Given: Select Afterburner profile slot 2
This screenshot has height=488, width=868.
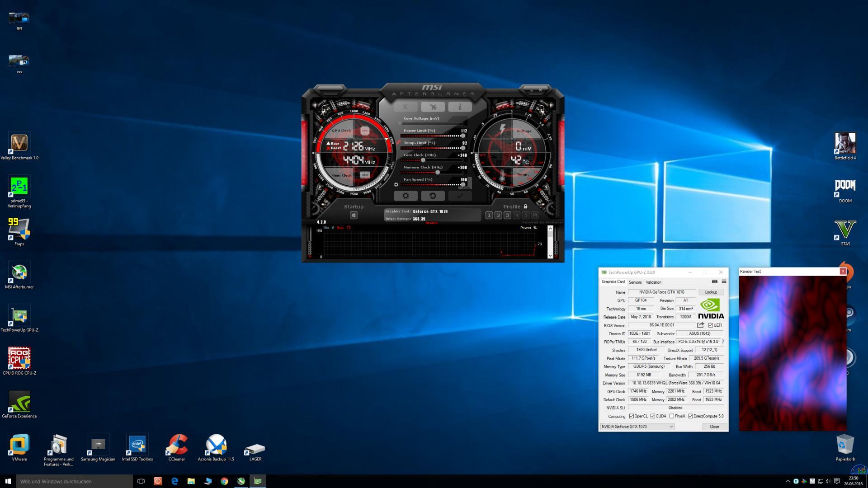Looking at the screenshot, I should tap(498, 216).
